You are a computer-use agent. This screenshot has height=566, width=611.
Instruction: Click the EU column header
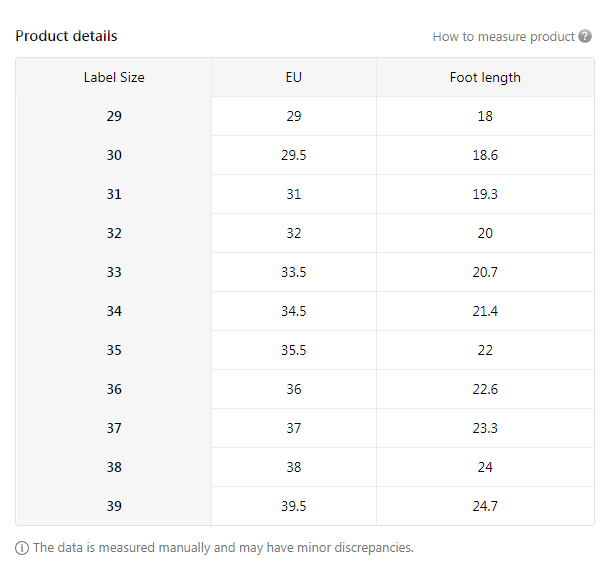click(x=293, y=77)
